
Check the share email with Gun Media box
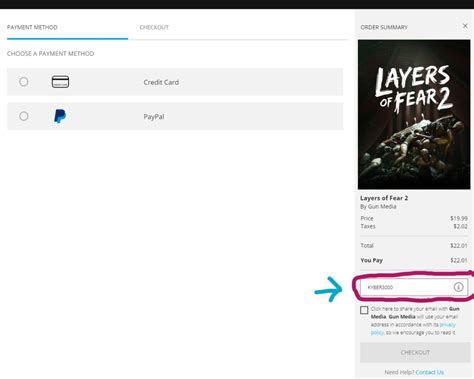pos(364,310)
